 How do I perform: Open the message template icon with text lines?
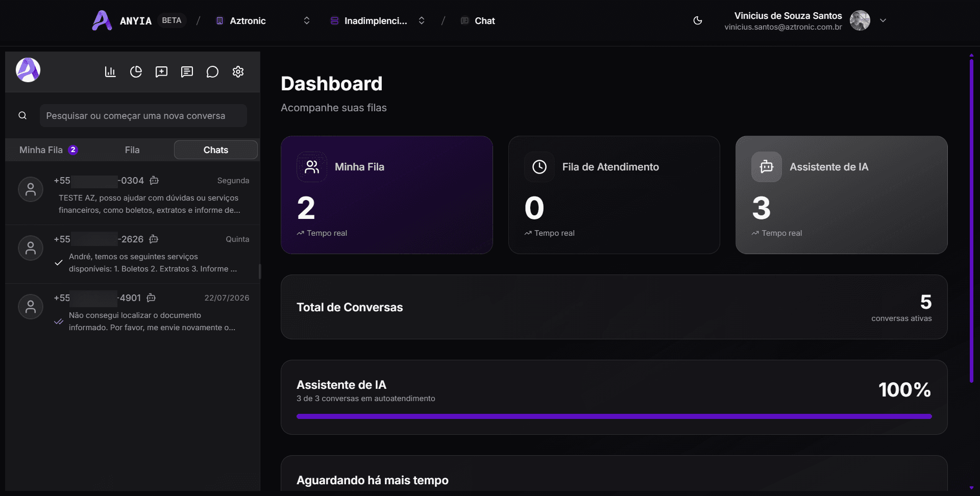coord(187,72)
